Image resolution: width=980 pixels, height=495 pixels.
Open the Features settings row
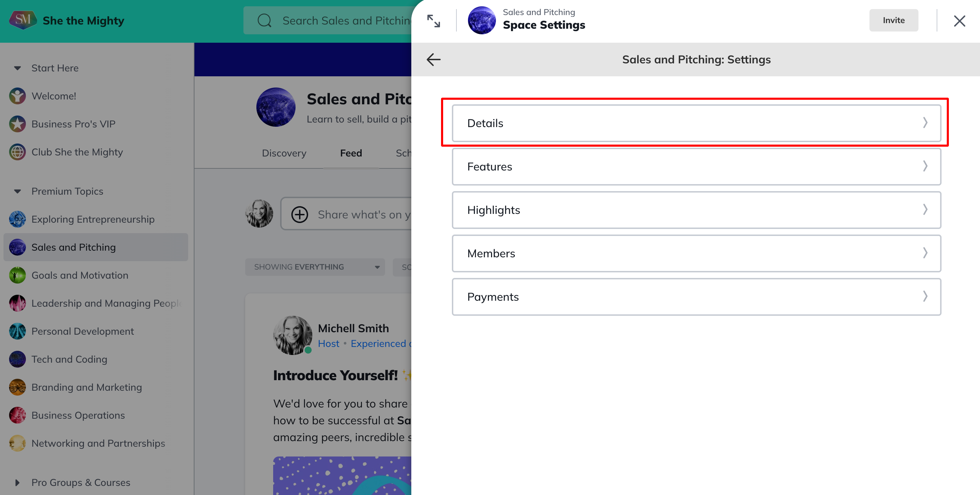[696, 167]
